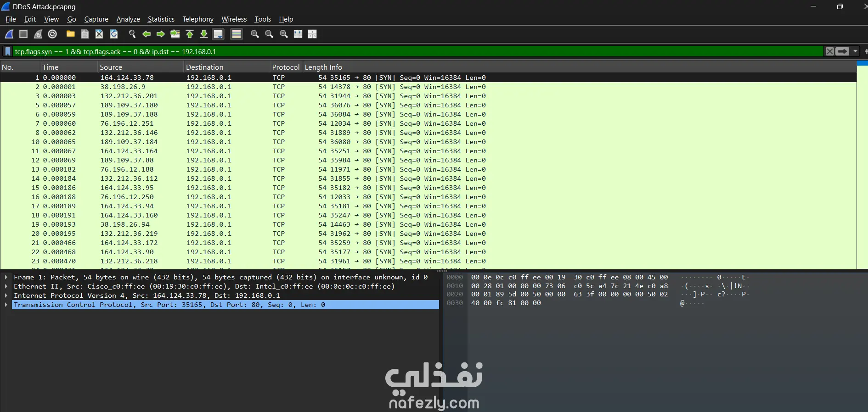
Task: Open the View menu
Action: [x=51, y=19]
